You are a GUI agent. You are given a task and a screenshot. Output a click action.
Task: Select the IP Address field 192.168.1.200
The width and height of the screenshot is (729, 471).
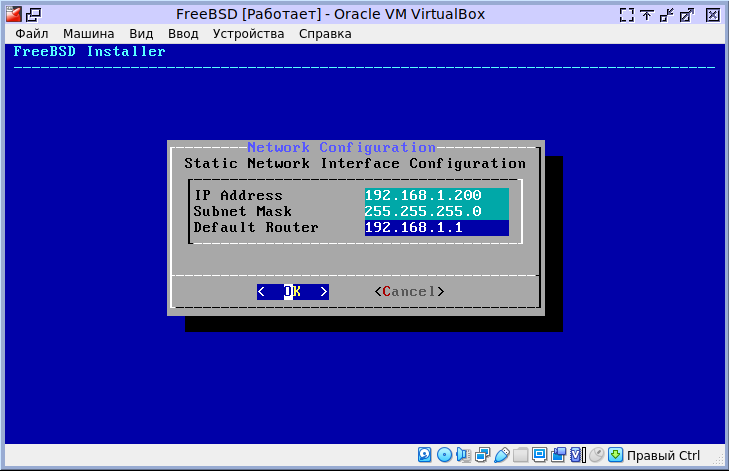(x=437, y=195)
